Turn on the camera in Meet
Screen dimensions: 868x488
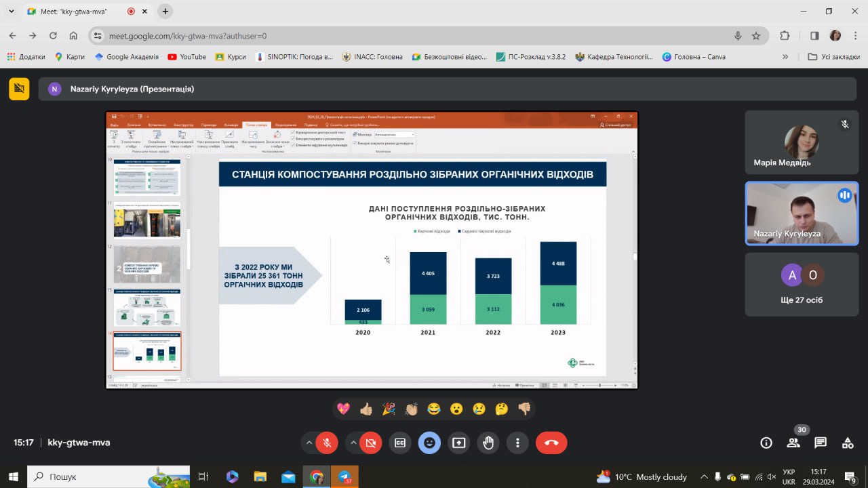coord(370,443)
